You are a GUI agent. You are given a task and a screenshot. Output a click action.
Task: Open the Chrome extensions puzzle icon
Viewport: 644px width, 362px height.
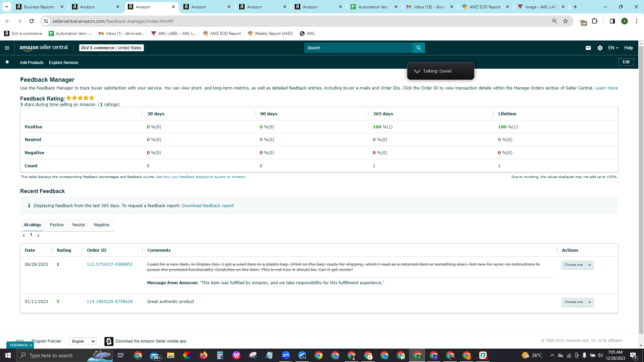[595, 21]
